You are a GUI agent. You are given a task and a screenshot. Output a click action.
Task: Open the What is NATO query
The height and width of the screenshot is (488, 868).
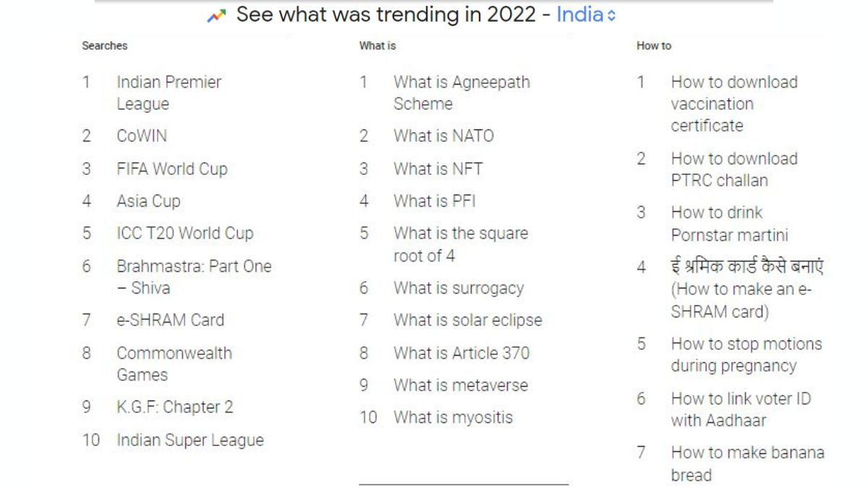point(443,136)
